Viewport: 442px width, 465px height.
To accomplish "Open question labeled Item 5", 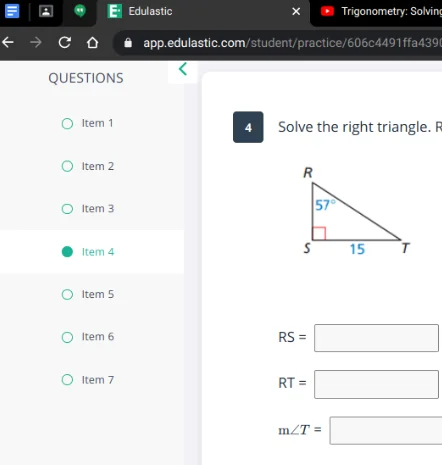I will [98, 294].
